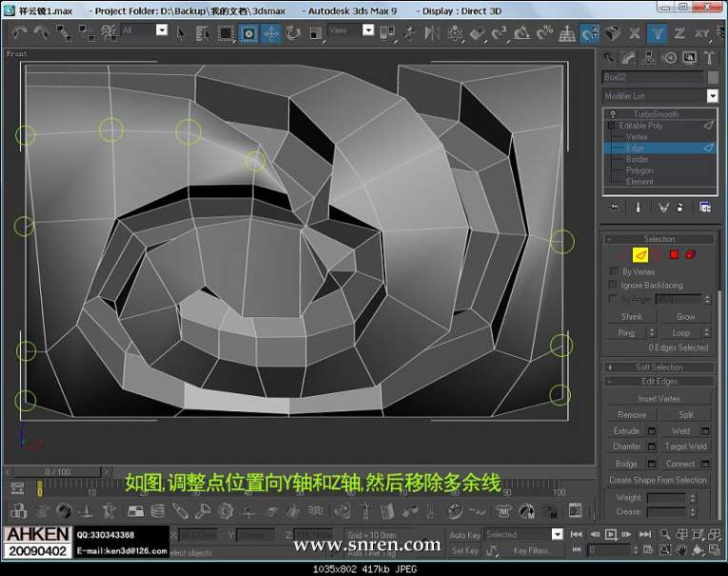728x576 pixels.
Task: Click Rectangular Selection Region icon
Action: pyautogui.click(x=226, y=33)
